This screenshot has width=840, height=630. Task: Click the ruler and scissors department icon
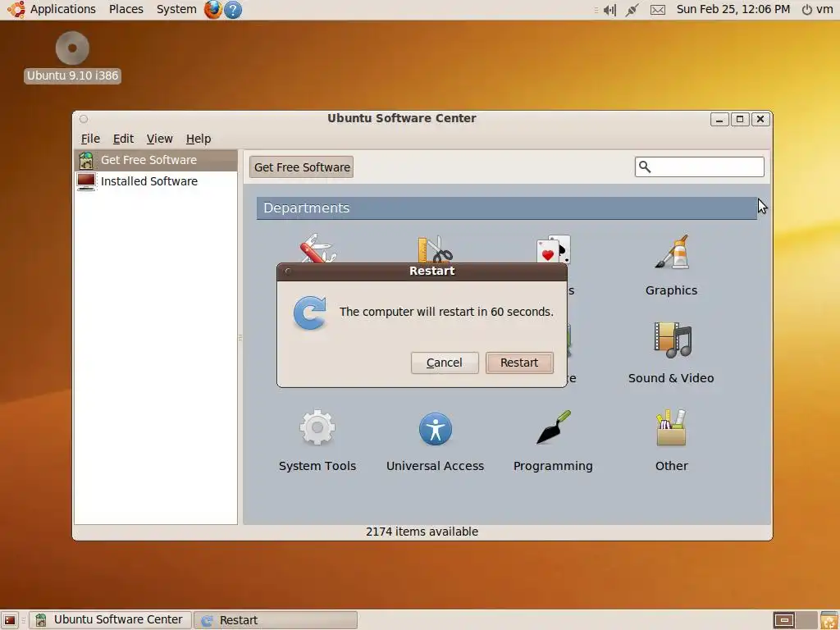(435, 249)
